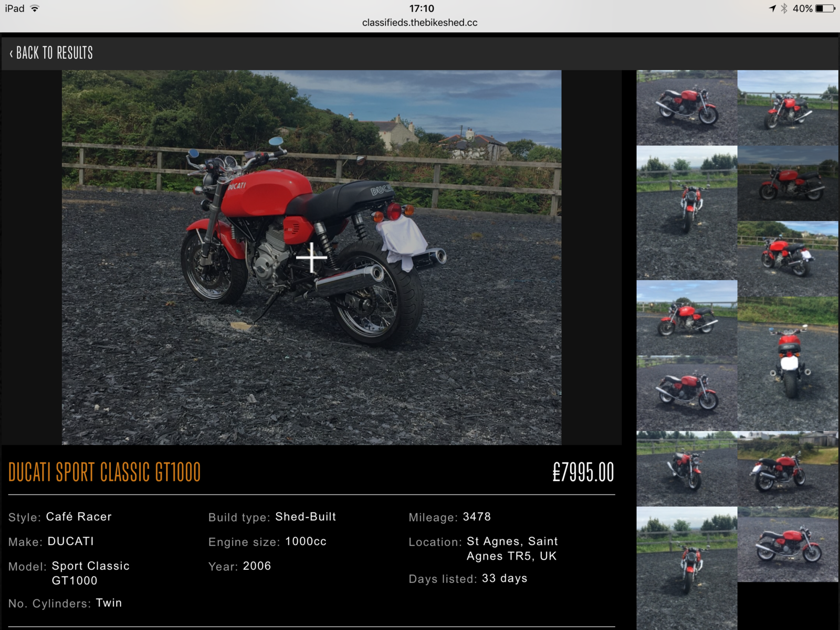Viewport: 840px width, 630px height.
Task: Open third-row right thumbnail with white cloth on plate
Action: [787, 259]
